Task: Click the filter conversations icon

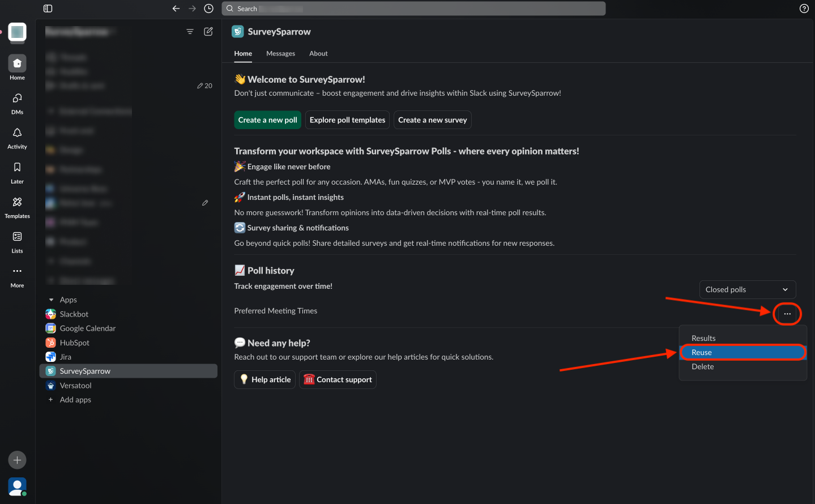Action: [190, 32]
